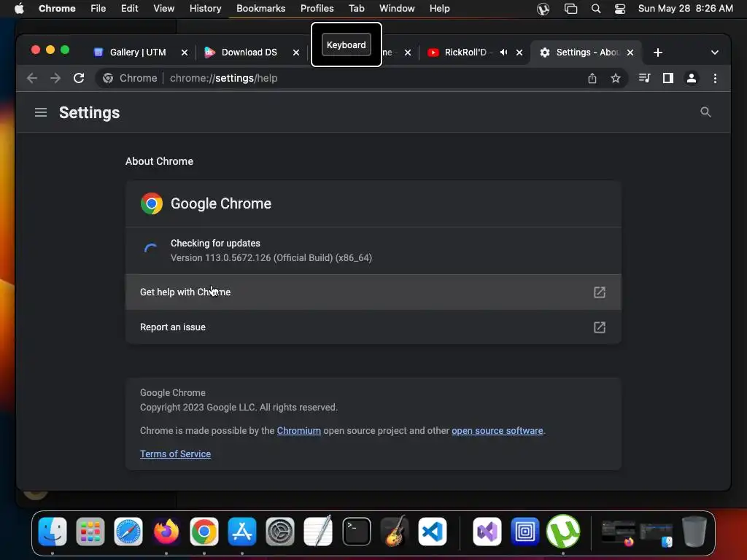The width and height of the screenshot is (747, 560).
Task: Open the media controls icon in the toolbar
Action: (x=645, y=78)
